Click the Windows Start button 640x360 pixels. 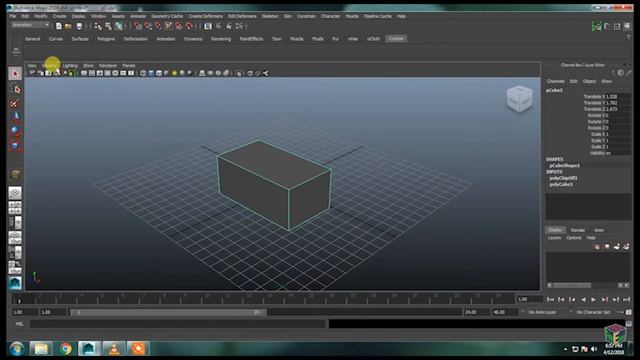(x=16, y=349)
